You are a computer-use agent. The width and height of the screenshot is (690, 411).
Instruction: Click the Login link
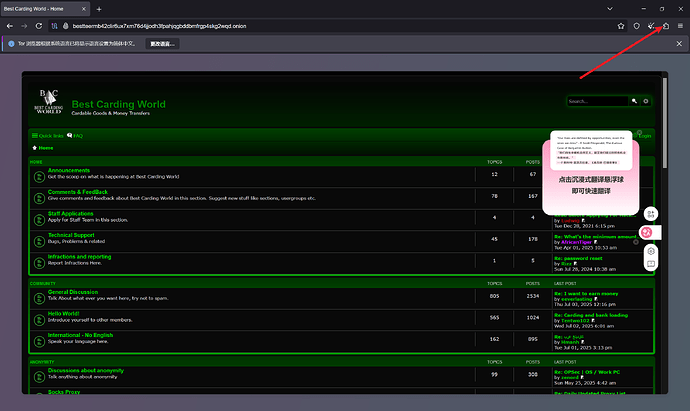[x=645, y=136]
